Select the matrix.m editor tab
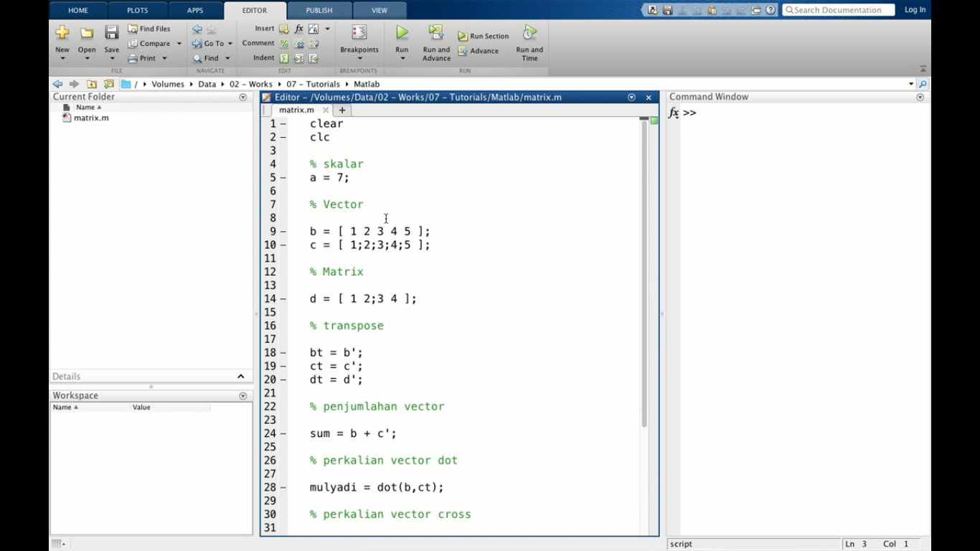This screenshot has width=980, height=551. (296, 110)
